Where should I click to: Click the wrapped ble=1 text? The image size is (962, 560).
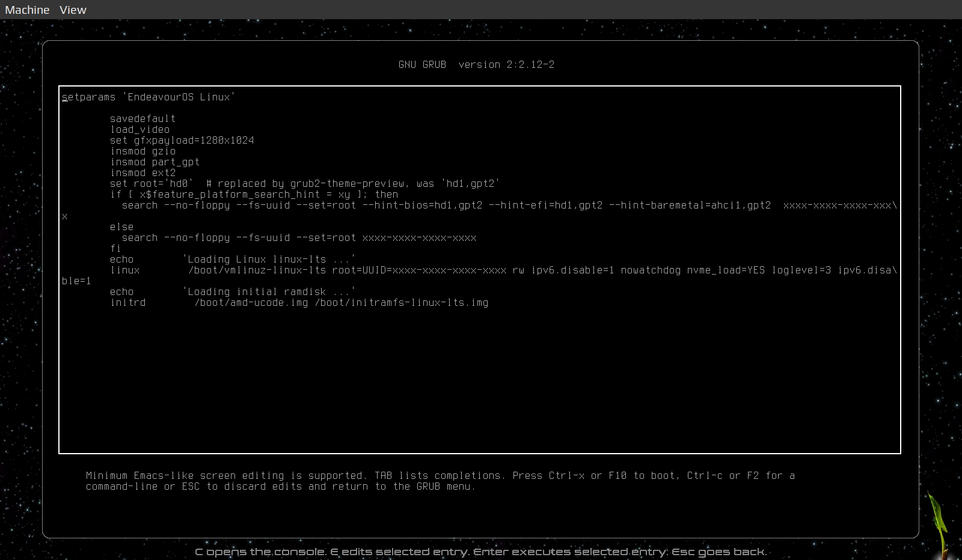click(76, 281)
